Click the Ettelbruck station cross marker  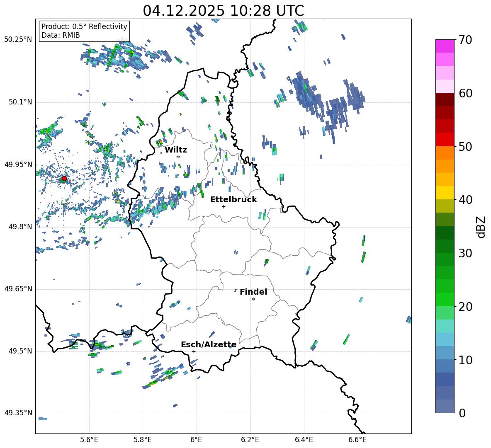[224, 206]
